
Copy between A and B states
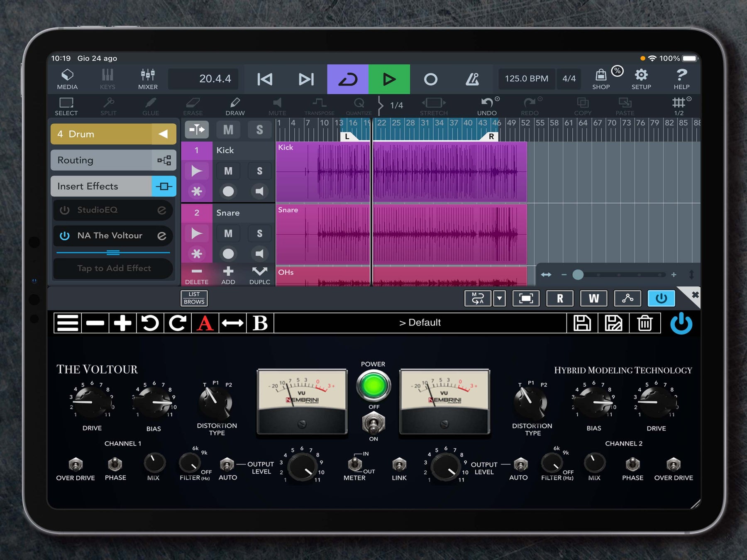(x=232, y=323)
